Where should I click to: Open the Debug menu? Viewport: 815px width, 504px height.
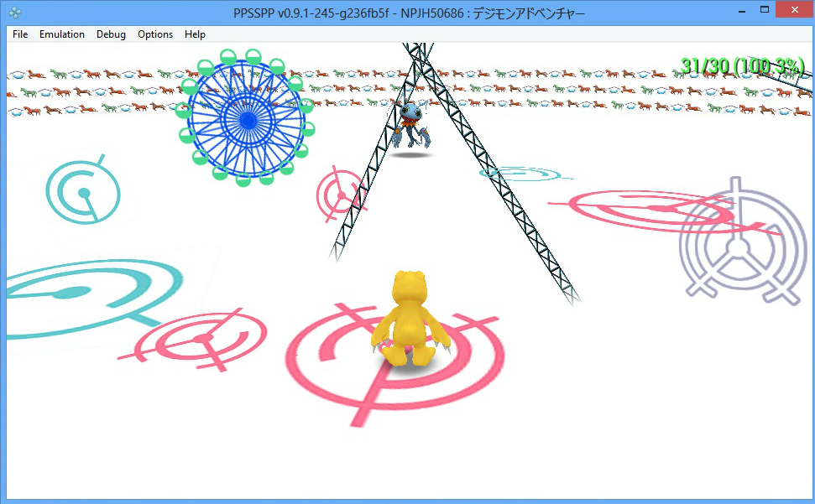pyautogui.click(x=111, y=34)
